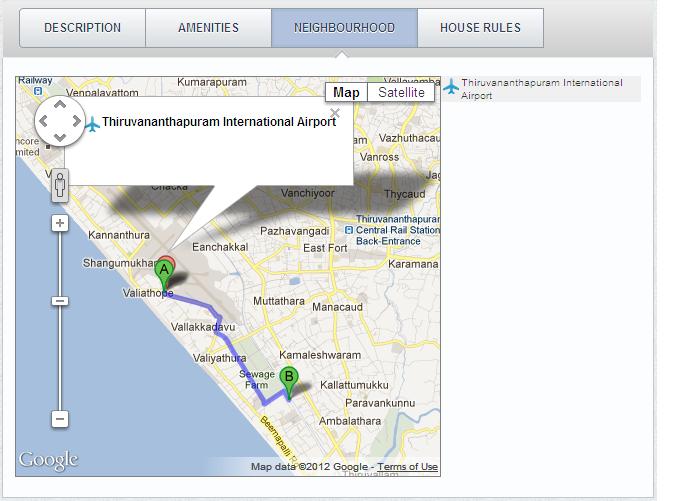The image size is (696, 501).
Task: Click the Vallakkadavu map label
Action: coord(203,327)
